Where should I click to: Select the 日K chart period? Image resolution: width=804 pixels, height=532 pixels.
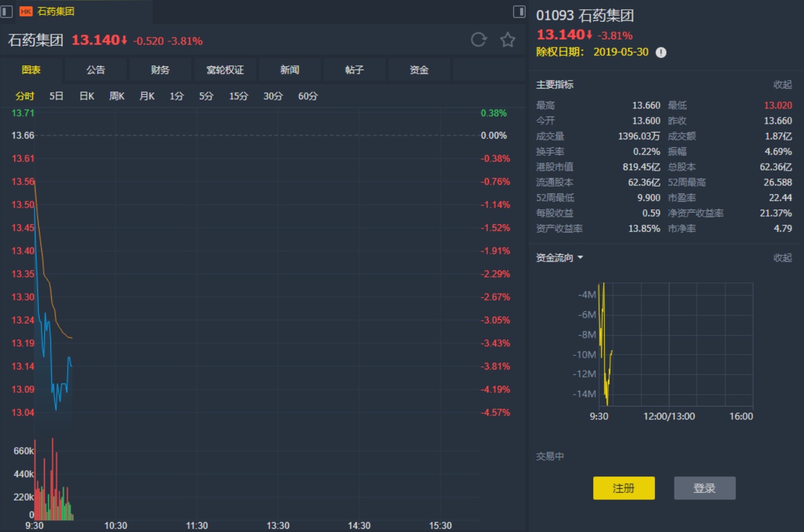pos(87,96)
